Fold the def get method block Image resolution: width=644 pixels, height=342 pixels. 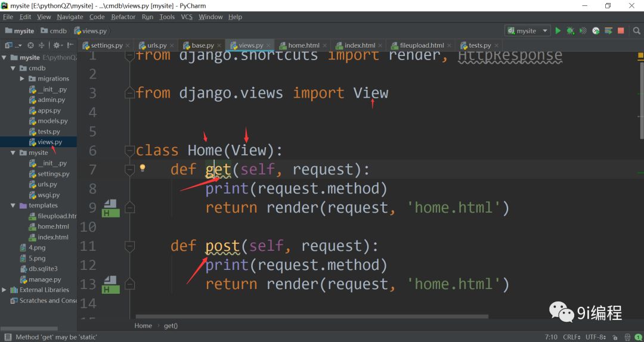[x=129, y=170]
